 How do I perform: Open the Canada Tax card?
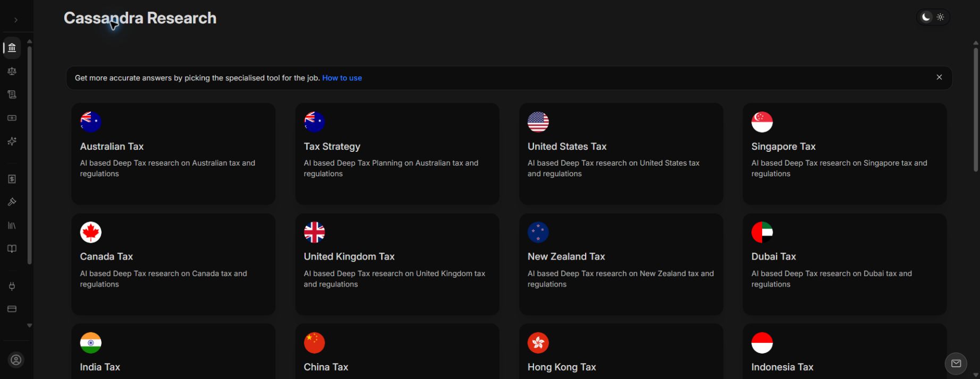[173, 264]
